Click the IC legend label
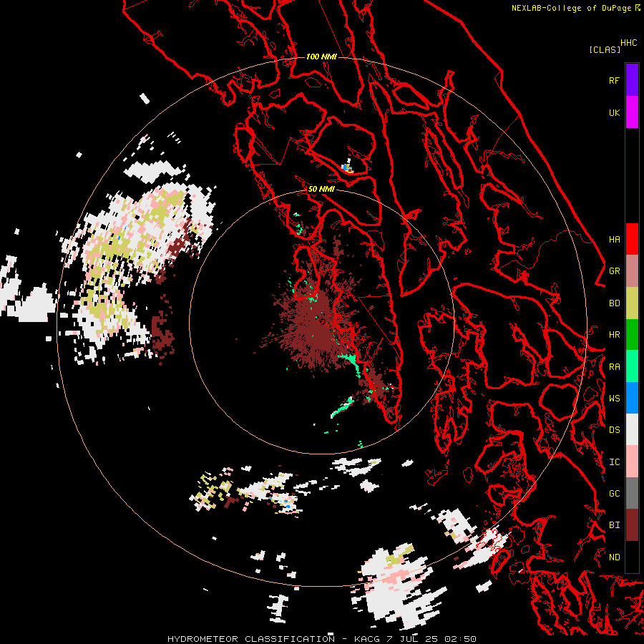 pyautogui.click(x=614, y=462)
